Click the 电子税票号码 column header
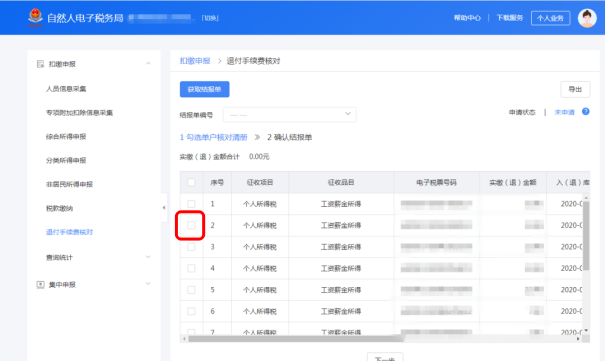Viewport: 606px width, 361px height. coord(436,182)
